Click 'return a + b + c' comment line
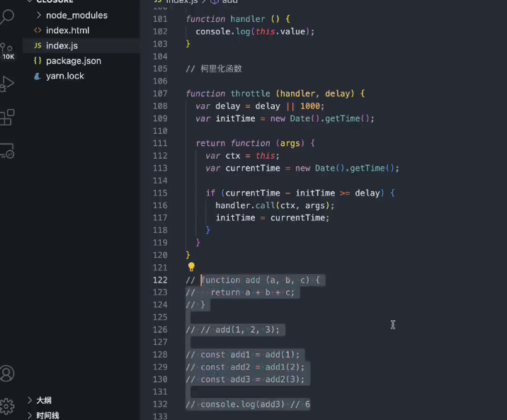This screenshot has height=420, width=507. pos(240,293)
